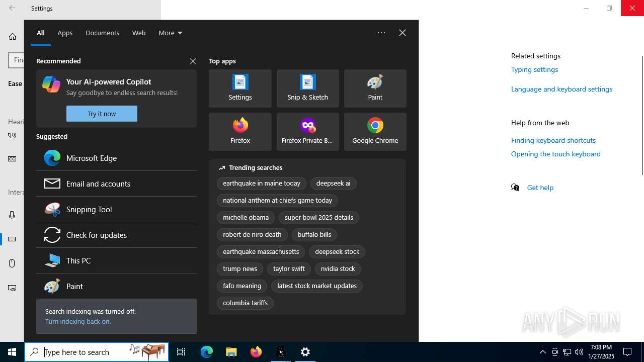Open Microsoft Edge suggested result
The width and height of the screenshot is (644, 362).
116,158
